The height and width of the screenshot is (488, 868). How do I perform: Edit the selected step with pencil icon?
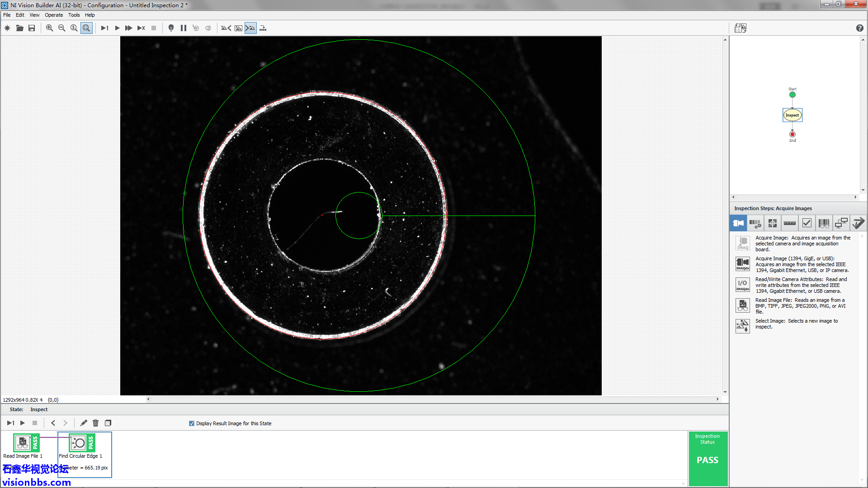[x=83, y=423]
